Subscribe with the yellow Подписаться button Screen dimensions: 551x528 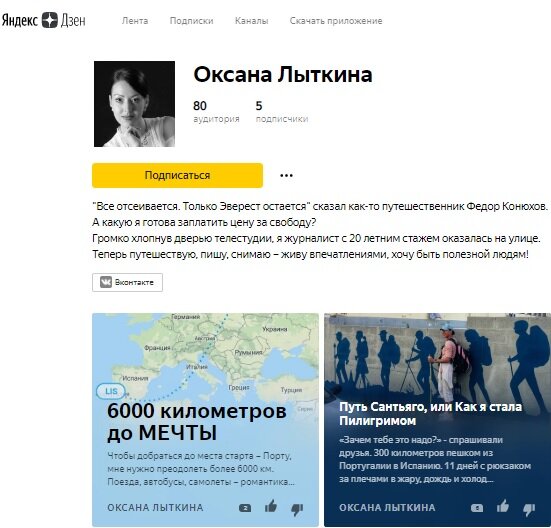tap(177, 175)
